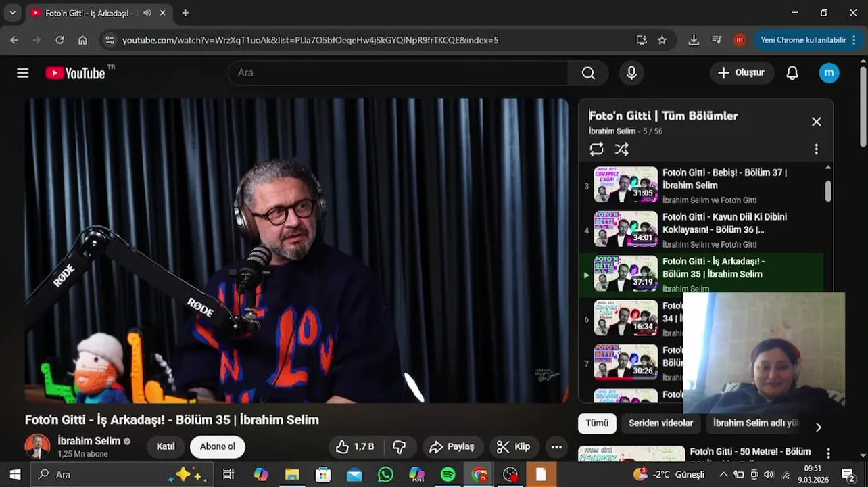This screenshot has width=868, height=487.
Task: Click the install/cast icon in address bar
Action: pyautogui.click(x=642, y=40)
